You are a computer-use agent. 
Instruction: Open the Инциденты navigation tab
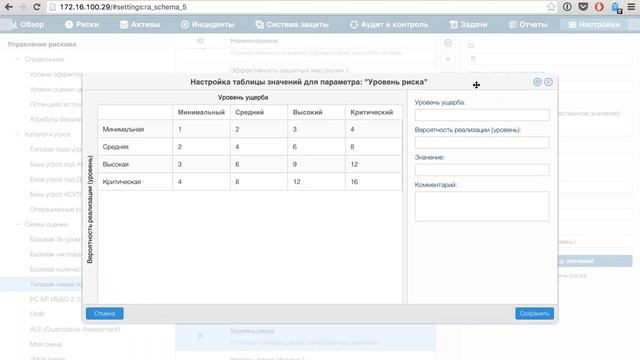tap(207, 24)
